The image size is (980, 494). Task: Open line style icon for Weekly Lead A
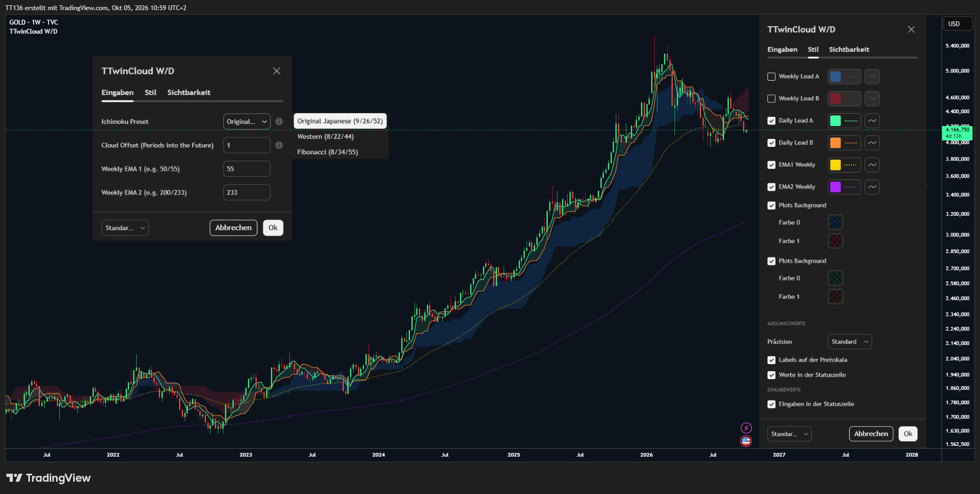[872, 77]
